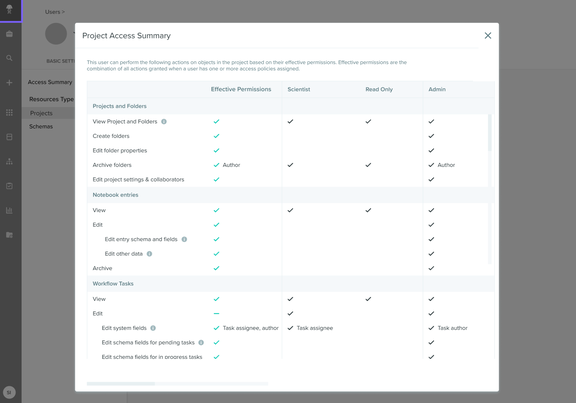Click info icon beside Edit schema fields for pending tasks
The height and width of the screenshot is (403, 576).
tap(201, 343)
